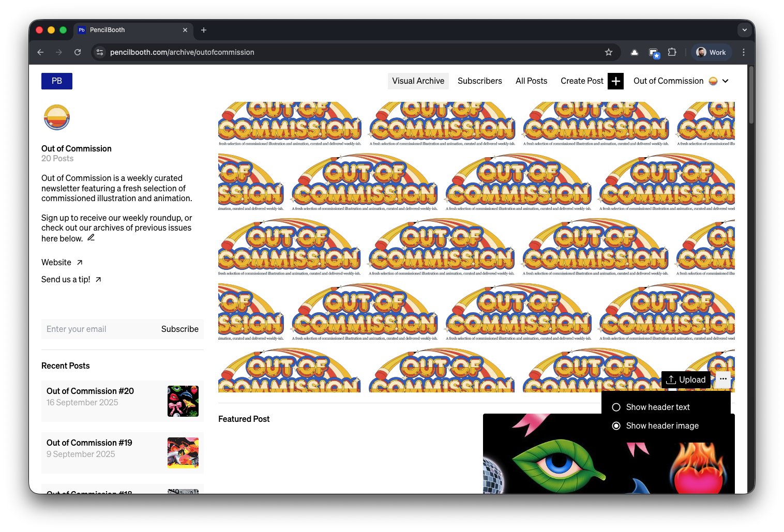Open the puzzle-piece Extensions menu
Screen dimensions: 784x532
(672, 52)
